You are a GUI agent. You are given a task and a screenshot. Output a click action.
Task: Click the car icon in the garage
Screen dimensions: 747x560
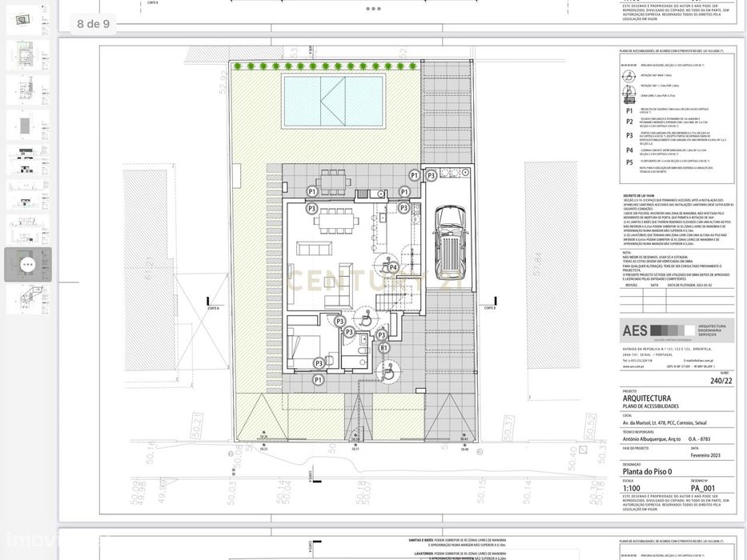(450, 242)
